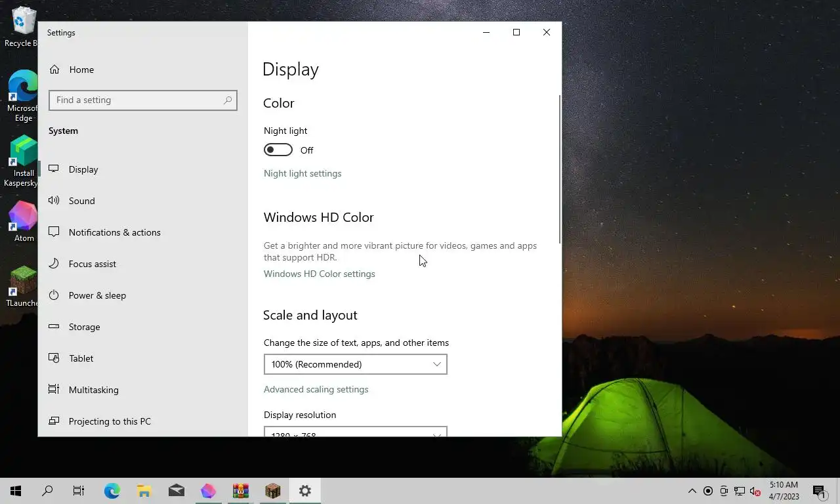Select the Microsoft Edge desktop shortcut
840x504 pixels.
tap(22, 96)
